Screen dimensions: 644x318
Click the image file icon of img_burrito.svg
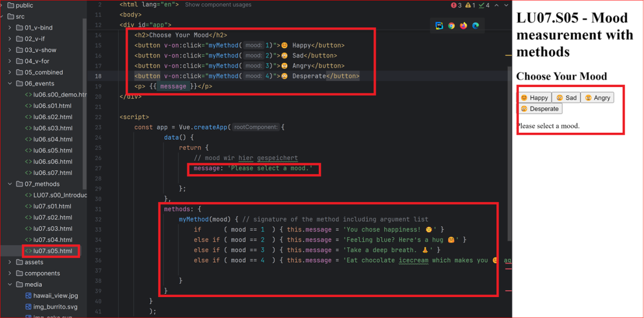(x=28, y=307)
